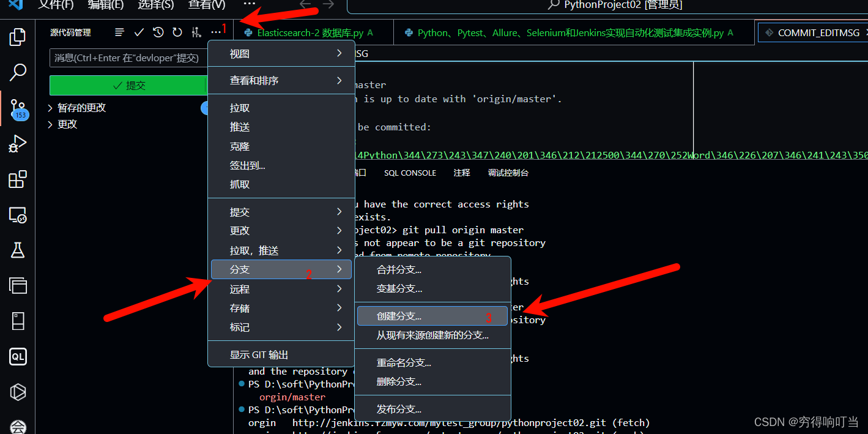Open the Source Control view showing 153 changes
This screenshot has height=434, width=868.
pos(17,109)
